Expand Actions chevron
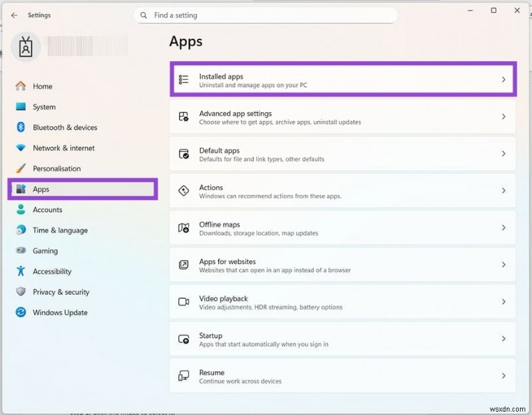This screenshot has height=415, width=532. point(503,190)
